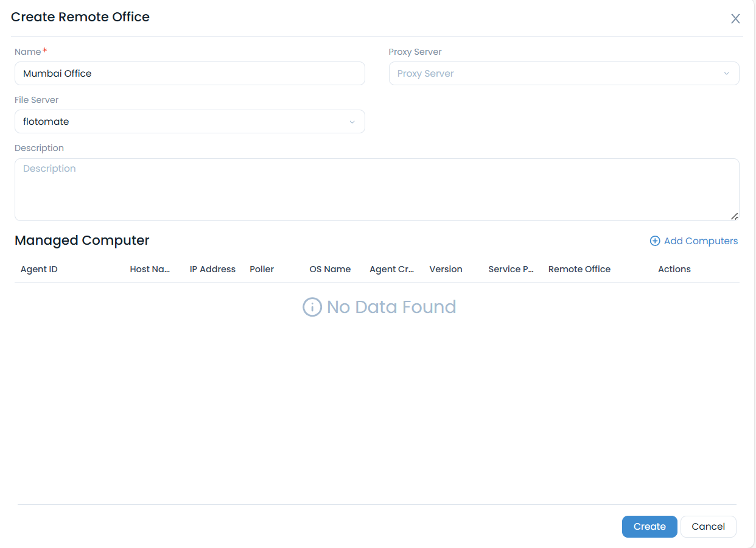This screenshot has height=548, width=756.
Task: Click the Description resize handle
Action: [x=734, y=216]
